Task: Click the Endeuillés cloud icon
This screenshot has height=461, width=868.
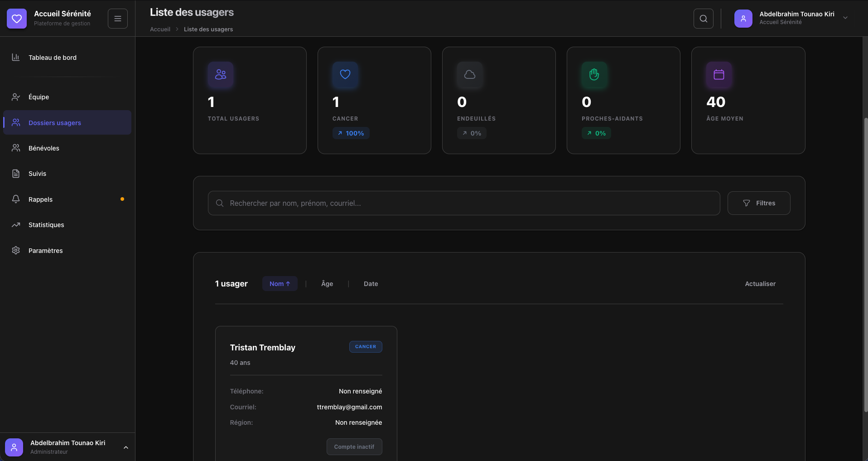Action: [x=470, y=74]
